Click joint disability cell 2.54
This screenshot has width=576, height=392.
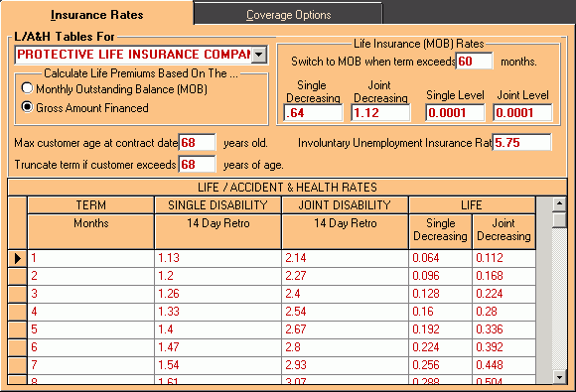[345, 312]
